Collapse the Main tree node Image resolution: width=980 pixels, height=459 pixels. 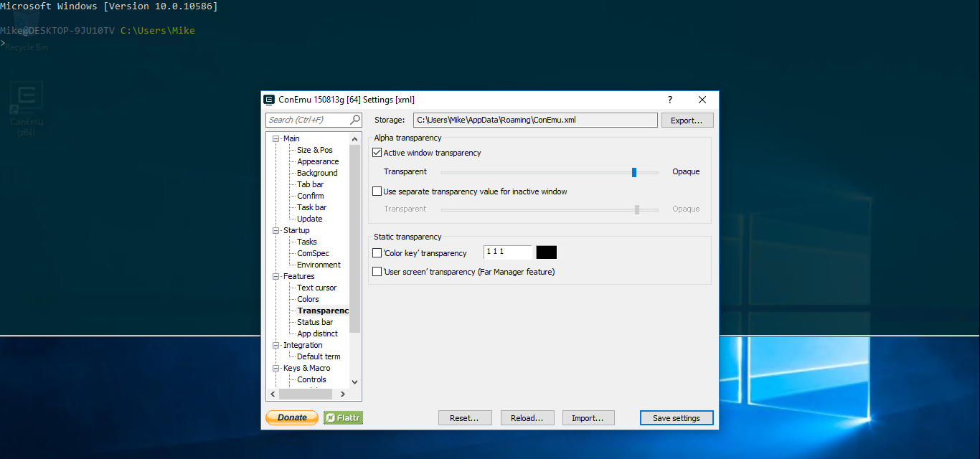[x=276, y=138]
